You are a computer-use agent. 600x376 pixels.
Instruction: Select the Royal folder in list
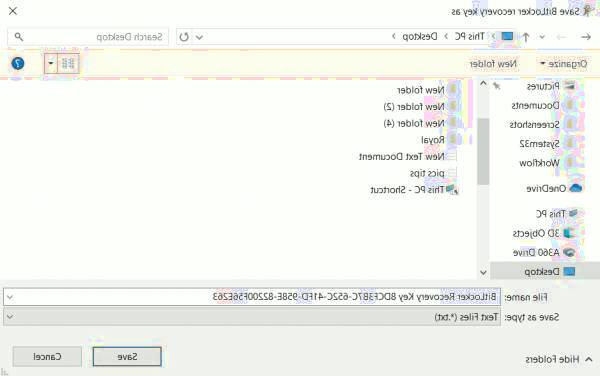click(440, 140)
